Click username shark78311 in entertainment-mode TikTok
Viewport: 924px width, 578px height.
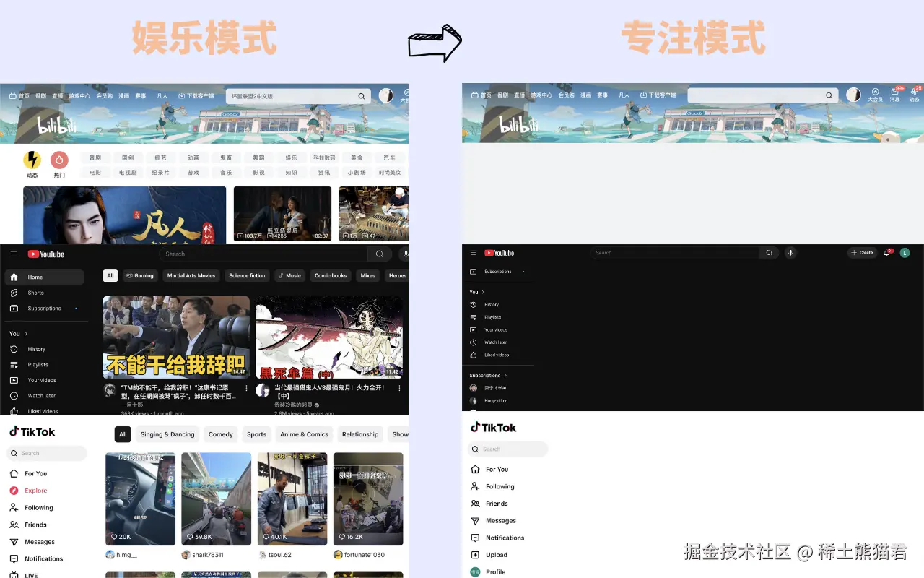pyautogui.click(x=208, y=555)
